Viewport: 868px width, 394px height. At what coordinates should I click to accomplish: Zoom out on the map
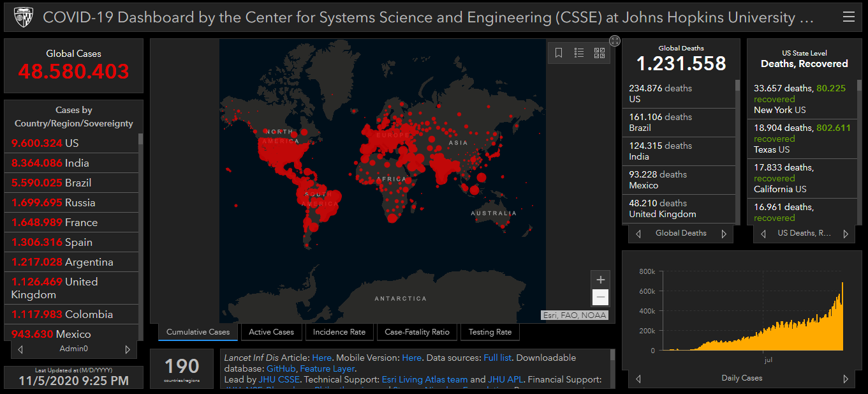pos(600,297)
